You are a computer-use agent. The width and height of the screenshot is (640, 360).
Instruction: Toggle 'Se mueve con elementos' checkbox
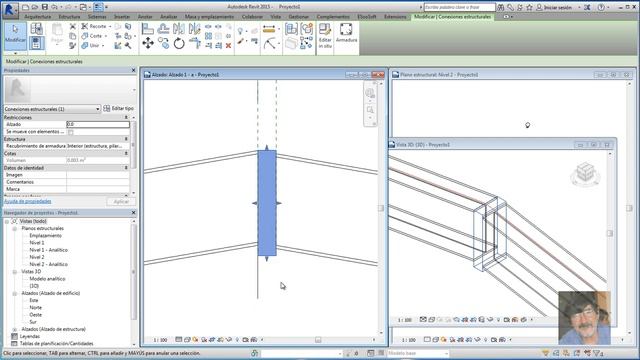tap(71, 132)
